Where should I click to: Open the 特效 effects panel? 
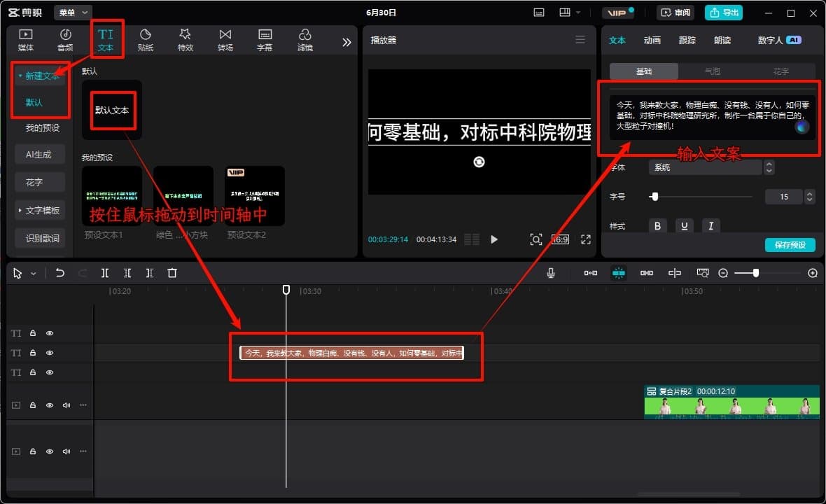185,40
